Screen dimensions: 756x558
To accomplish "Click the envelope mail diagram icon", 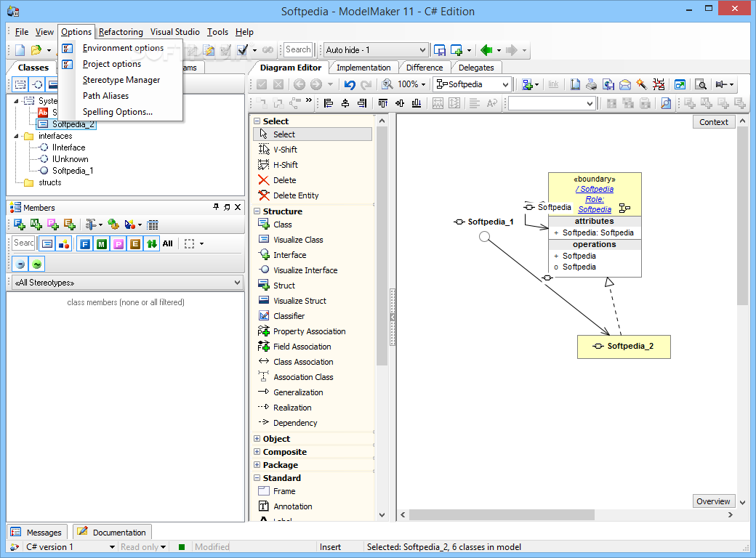I will (625, 85).
